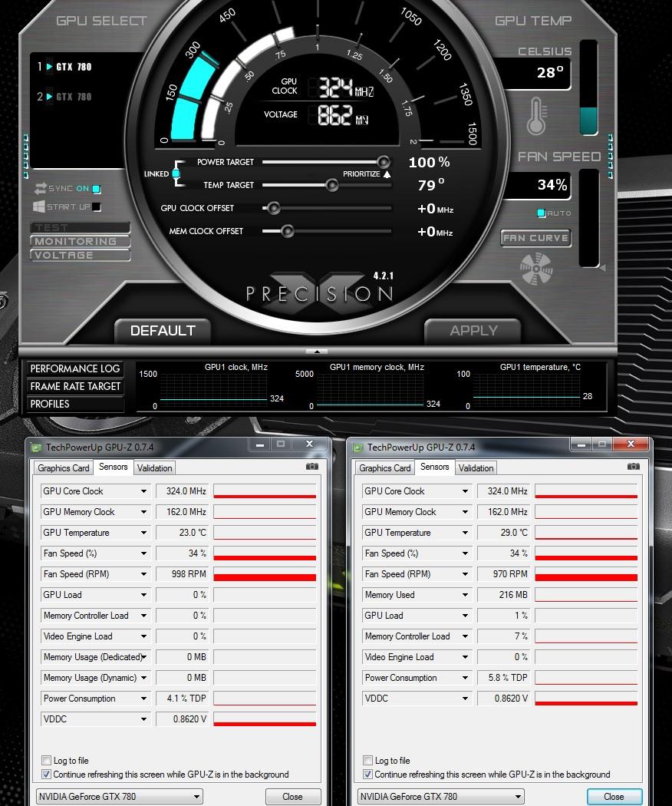The width and height of the screenshot is (672, 806).
Task: Click the GPU1 clock MHz graph
Action: pyautogui.click(x=213, y=391)
